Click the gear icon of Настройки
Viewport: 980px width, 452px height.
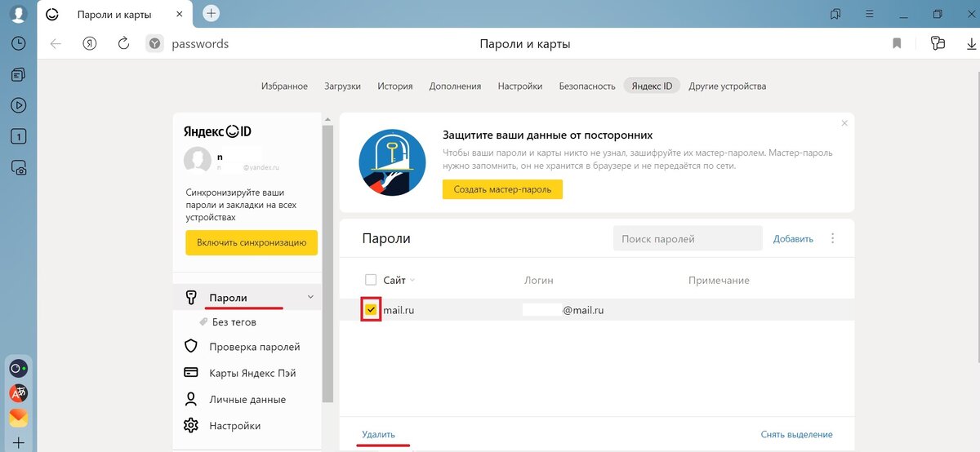click(x=191, y=425)
